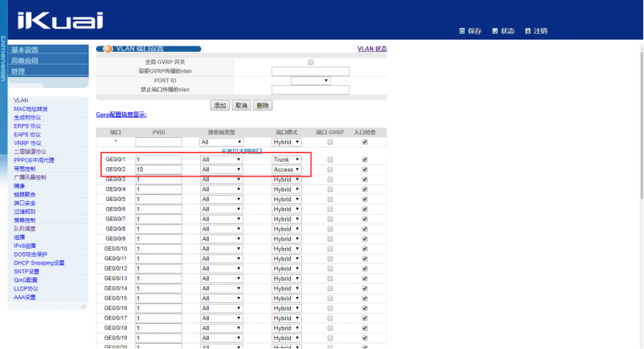Screen dimensions: 644x349
Task: Open the PORT ID dropdown
Action: tap(311, 81)
